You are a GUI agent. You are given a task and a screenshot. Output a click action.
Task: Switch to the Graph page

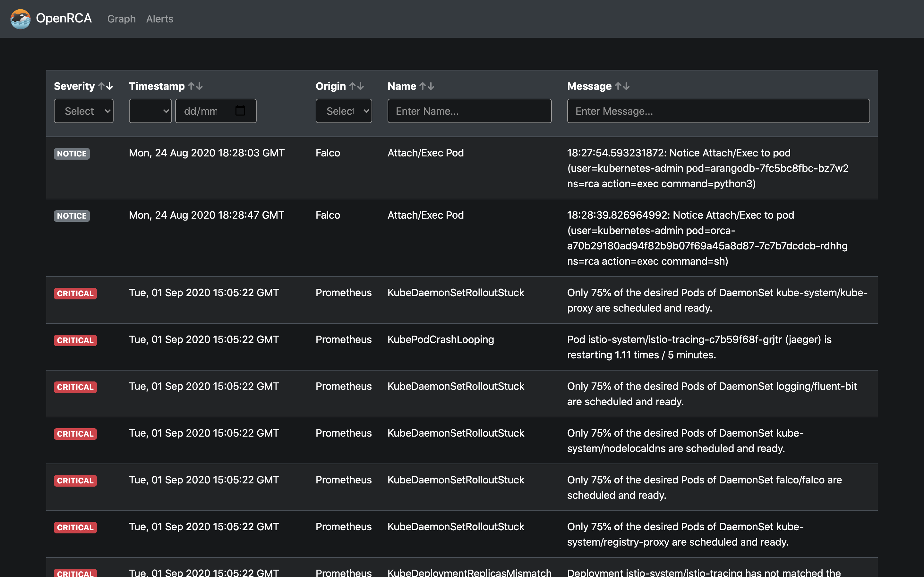121,19
